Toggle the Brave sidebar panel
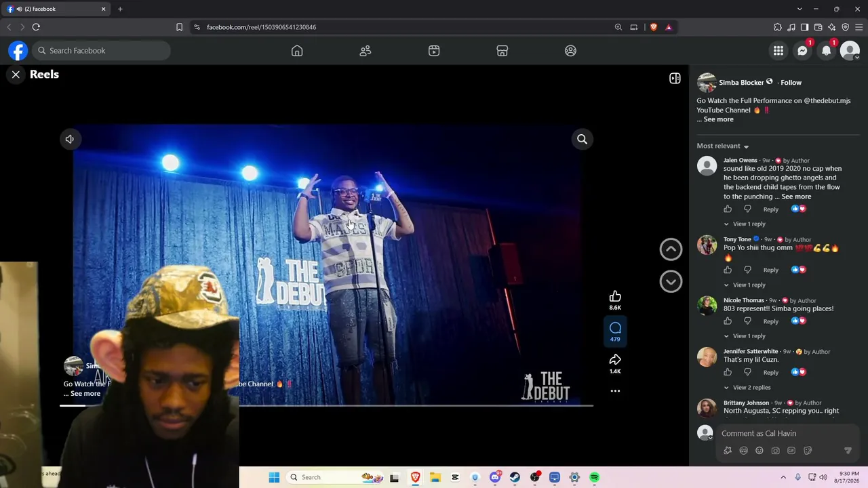 (x=804, y=27)
